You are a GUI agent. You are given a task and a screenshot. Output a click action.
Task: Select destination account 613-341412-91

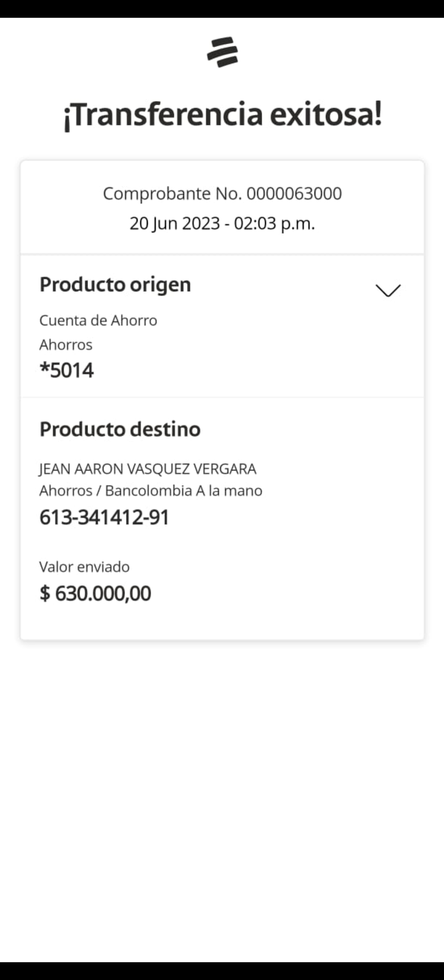point(104,517)
